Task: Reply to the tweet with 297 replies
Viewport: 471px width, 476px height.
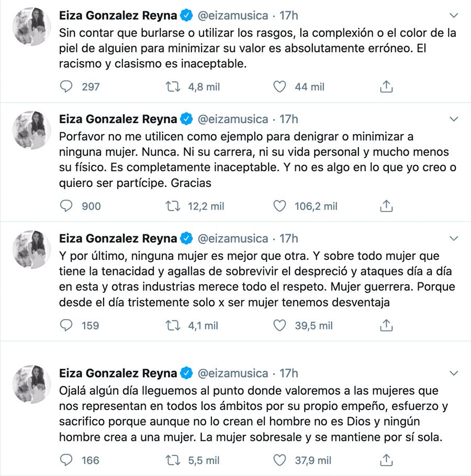Action: pos(66,87)
